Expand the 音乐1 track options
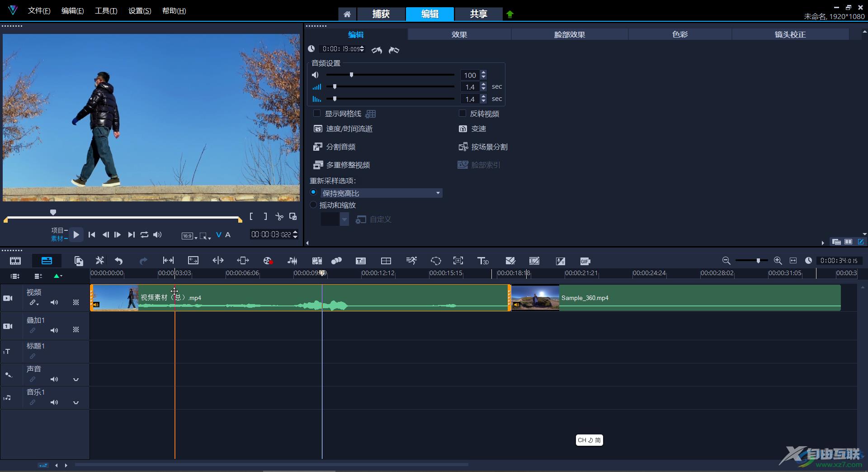Image resolution: width=868 pixels, height=472 pixels. coord(76,402)
